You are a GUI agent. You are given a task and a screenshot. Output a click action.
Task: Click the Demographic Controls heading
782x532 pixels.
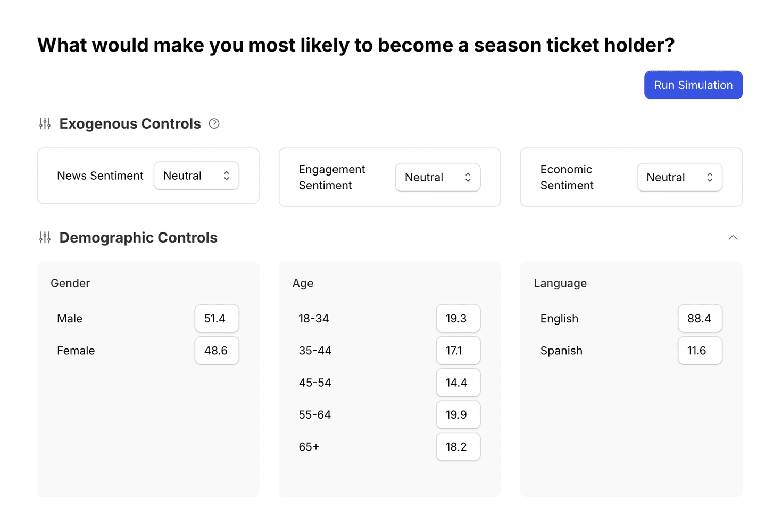click(138, 237)
